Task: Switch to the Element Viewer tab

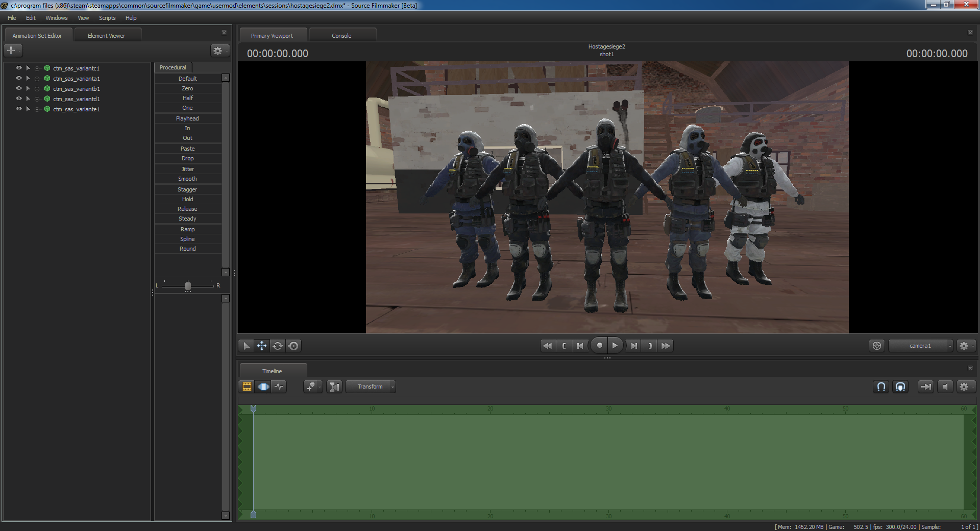Action: pyautogui.click(x=106, y=36)
